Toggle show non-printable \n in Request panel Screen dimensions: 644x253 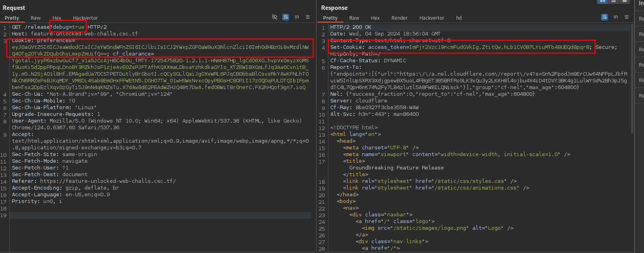coord(297,17)
